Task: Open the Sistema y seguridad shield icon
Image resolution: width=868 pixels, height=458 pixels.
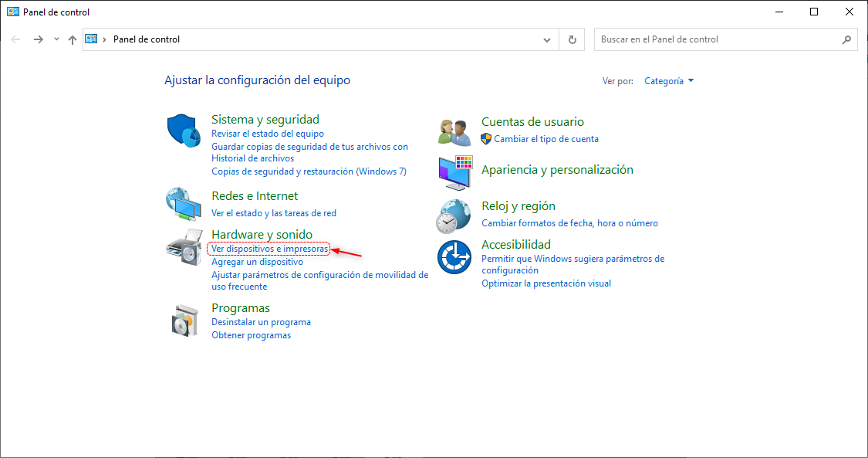Action: 184,131
